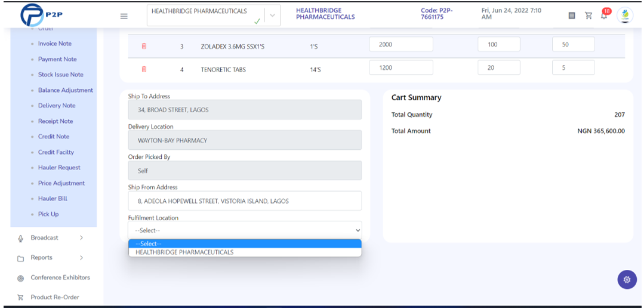Click the Product Re-Order cart icon

20,297
